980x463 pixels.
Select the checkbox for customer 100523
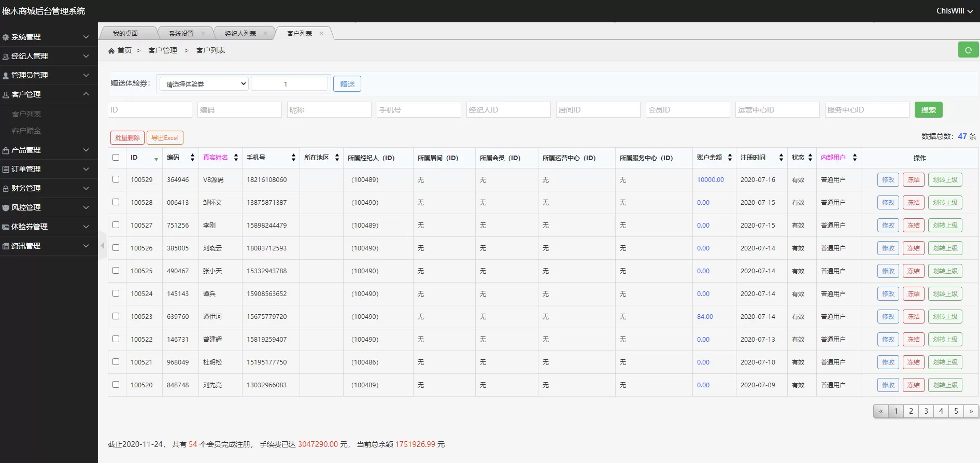116,316
